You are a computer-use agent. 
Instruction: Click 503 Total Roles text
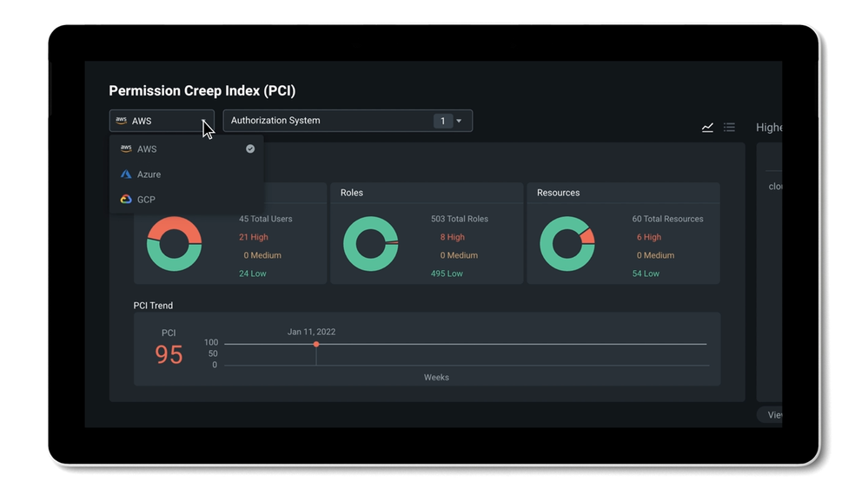pos(460,219)
